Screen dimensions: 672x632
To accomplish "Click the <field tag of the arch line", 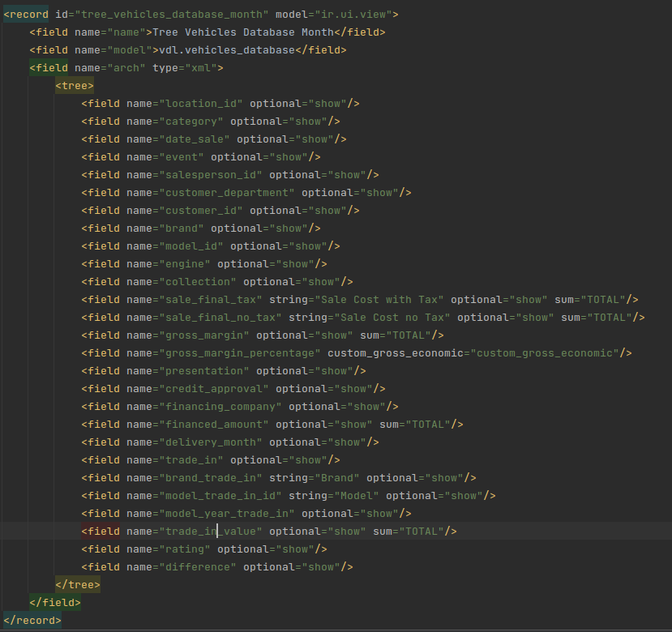I will click(x=49, y=68).
